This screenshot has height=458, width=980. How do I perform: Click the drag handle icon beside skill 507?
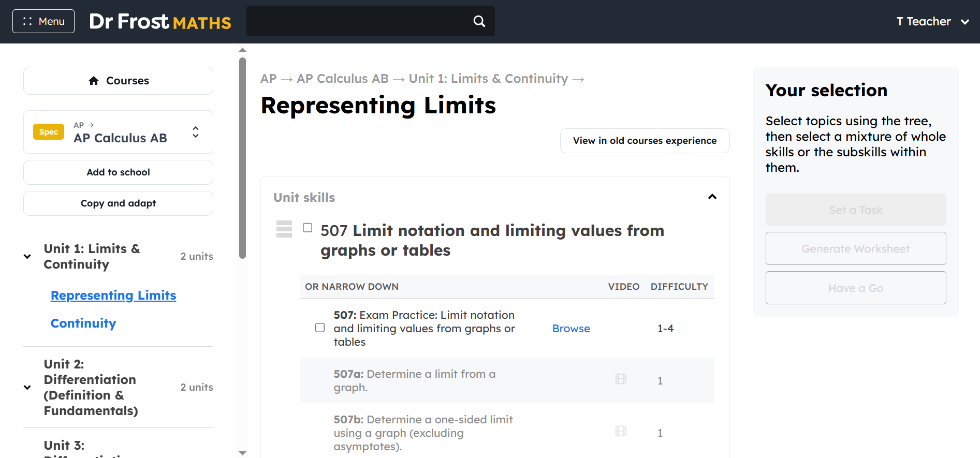coord(284,229)
